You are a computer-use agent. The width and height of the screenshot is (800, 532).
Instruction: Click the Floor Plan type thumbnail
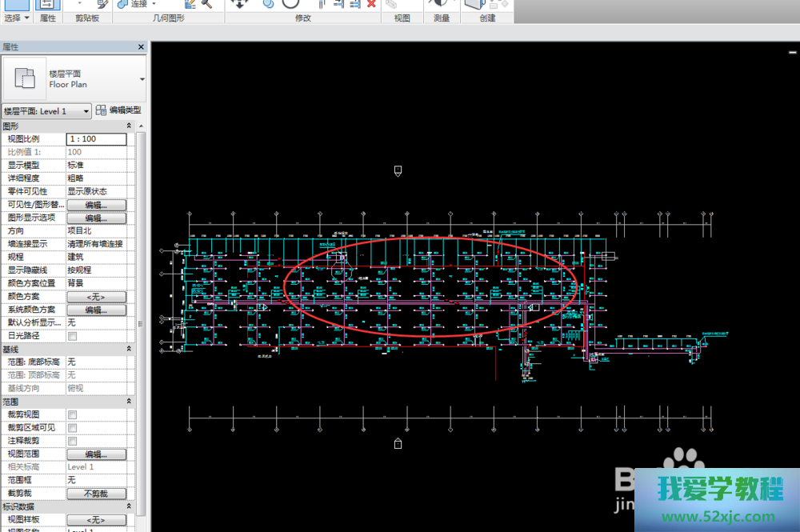click(25, 78)
